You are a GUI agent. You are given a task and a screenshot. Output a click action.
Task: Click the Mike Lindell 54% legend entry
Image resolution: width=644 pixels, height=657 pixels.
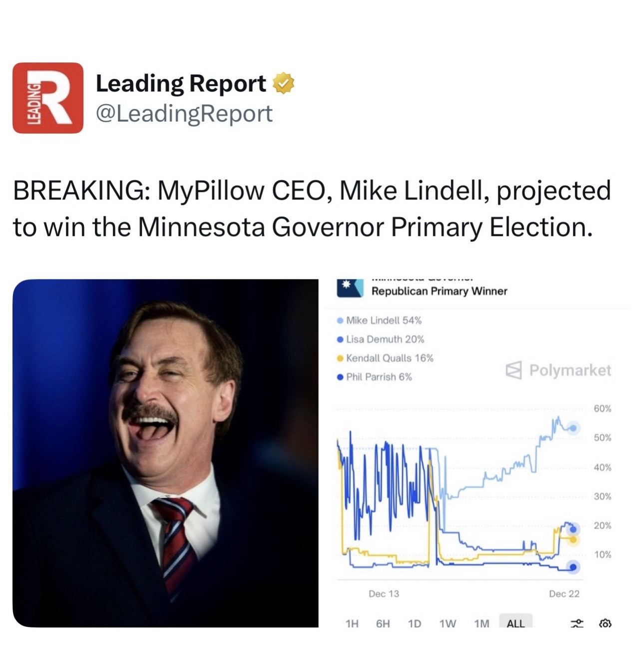(383, 320)
